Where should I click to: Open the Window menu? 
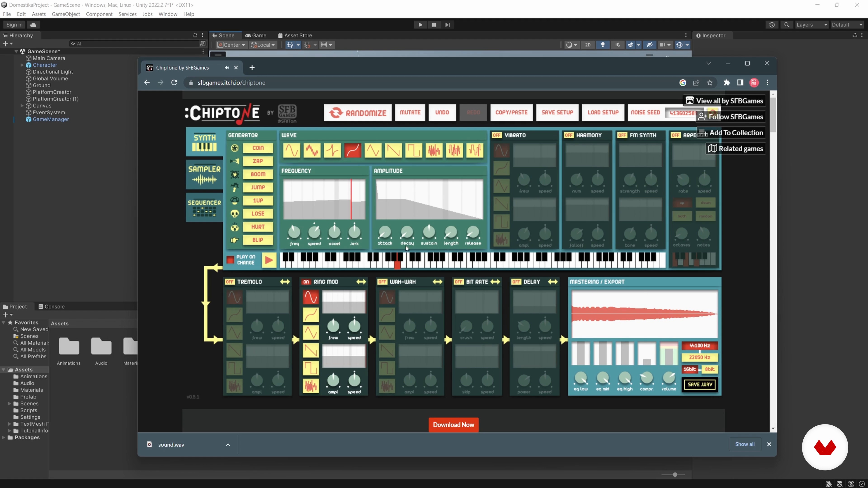[168, 14]
